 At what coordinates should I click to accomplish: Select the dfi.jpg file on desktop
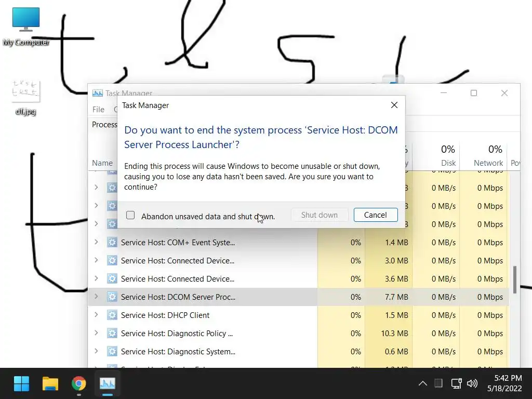point(26,98)
